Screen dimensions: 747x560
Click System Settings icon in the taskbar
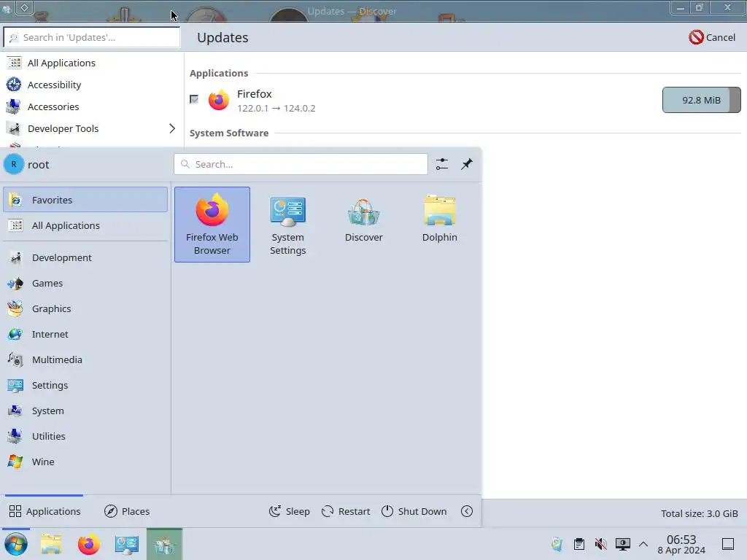coord(126,544)
